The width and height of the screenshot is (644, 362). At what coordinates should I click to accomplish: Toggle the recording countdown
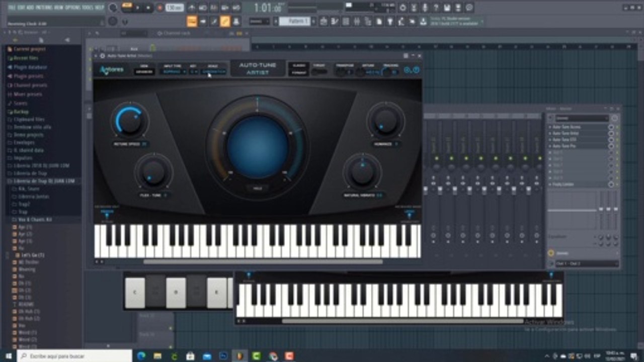tap(214, 8)
